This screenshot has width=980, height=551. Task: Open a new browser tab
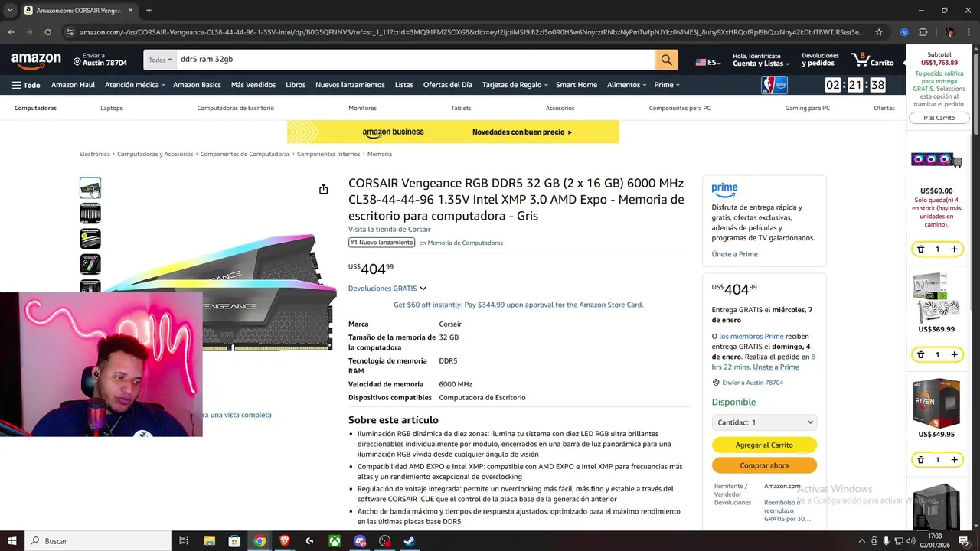point(149,10)
